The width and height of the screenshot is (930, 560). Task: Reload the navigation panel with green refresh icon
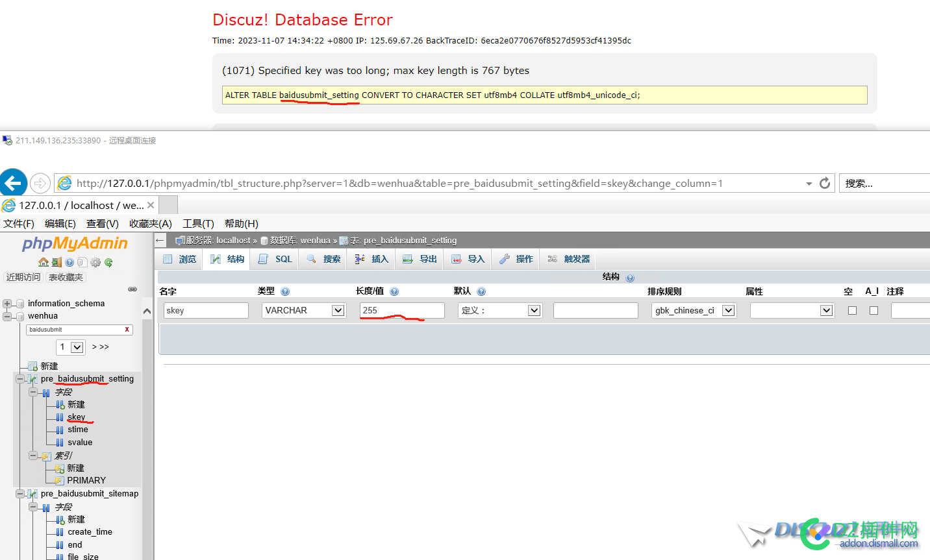pyautogui.click(x=108, y=262)
